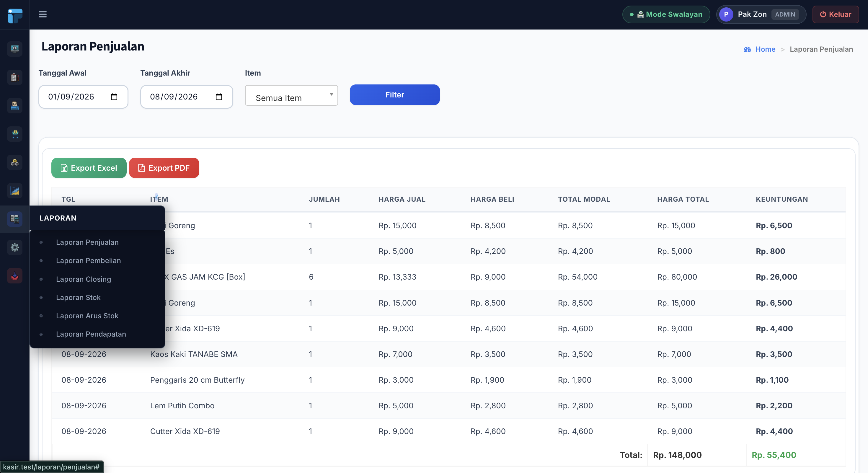
Task: Sort by the TOTAL MODAL column header
Action: point(584,199)
